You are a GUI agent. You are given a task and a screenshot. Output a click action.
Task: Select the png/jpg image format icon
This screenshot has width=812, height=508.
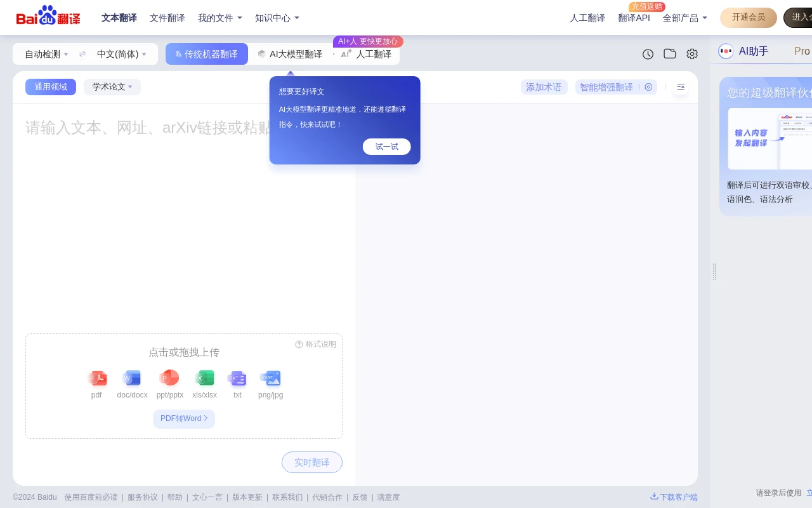point(270,378)
